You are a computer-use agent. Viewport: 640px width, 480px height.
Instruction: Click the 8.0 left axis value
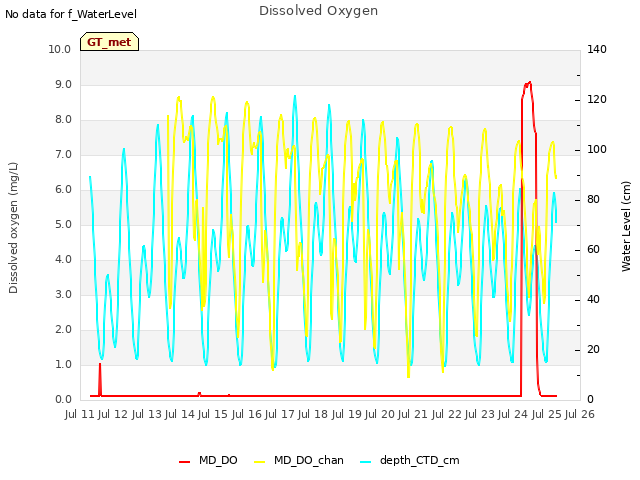pyautogui.click(x=63, y=120)
